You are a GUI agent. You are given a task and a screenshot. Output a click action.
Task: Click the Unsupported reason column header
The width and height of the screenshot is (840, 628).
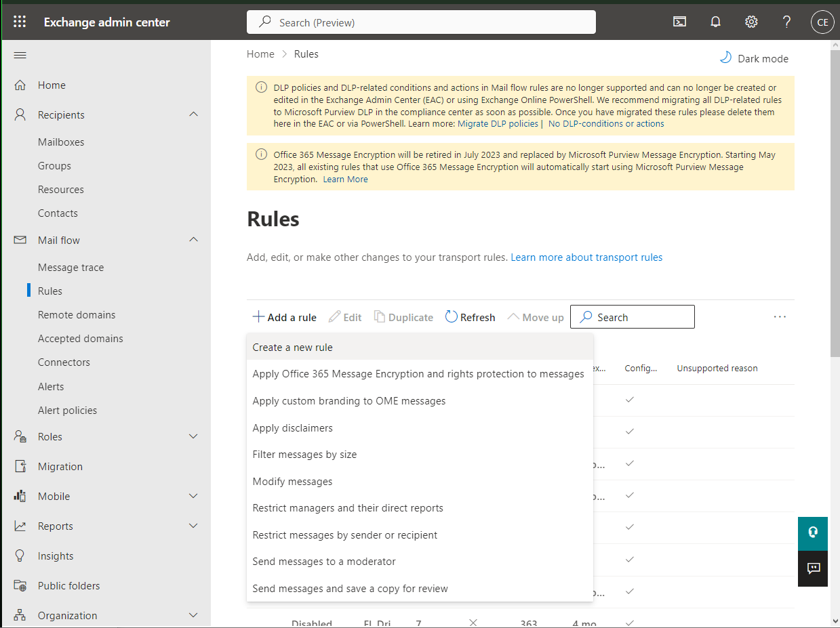tap(717, 369)
